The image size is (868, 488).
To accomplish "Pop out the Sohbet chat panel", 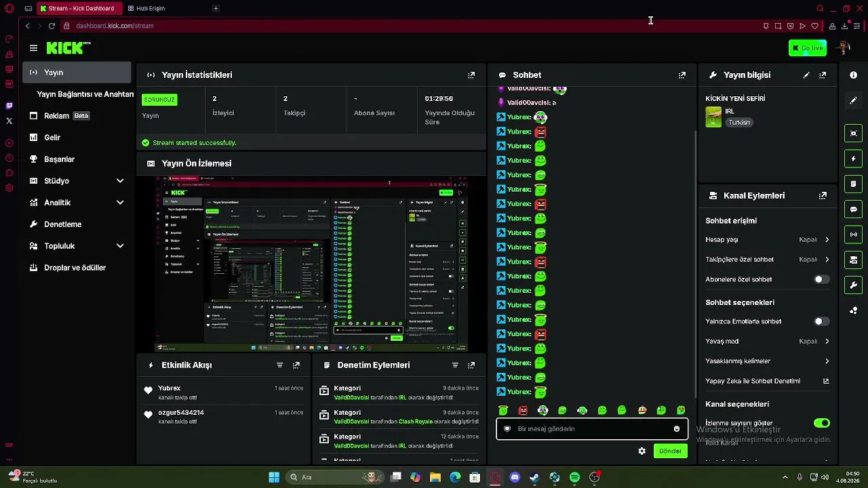I will (682, 75).
